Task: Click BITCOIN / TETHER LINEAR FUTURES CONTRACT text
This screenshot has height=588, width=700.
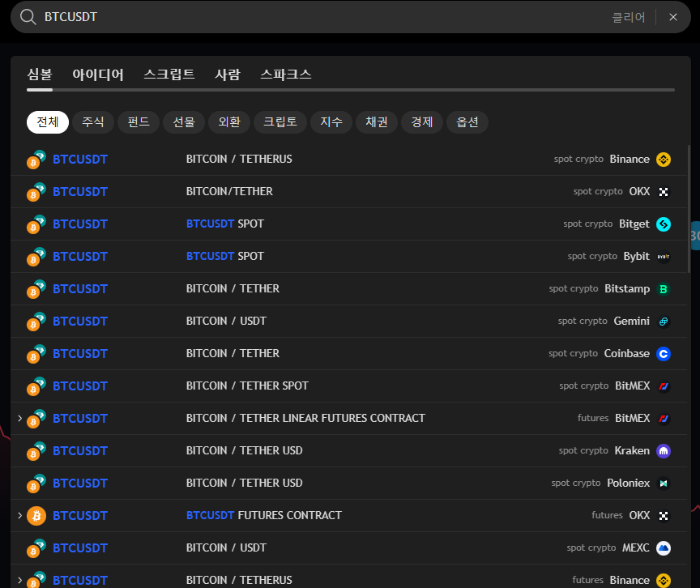Action: 305,418
